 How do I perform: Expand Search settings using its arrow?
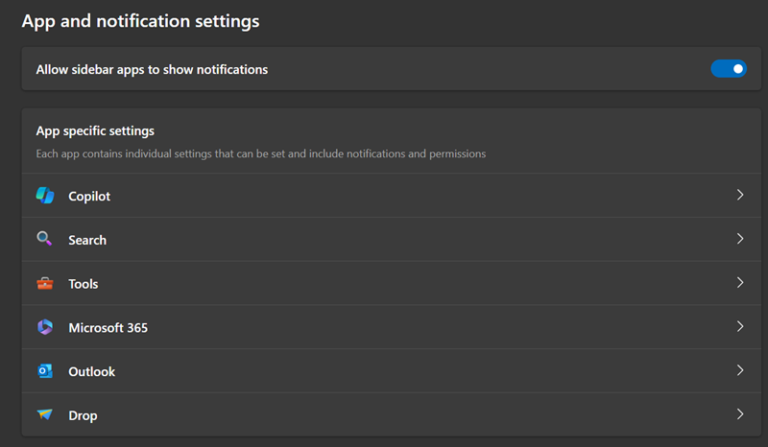pyautogui.click(x=740, y=239)
